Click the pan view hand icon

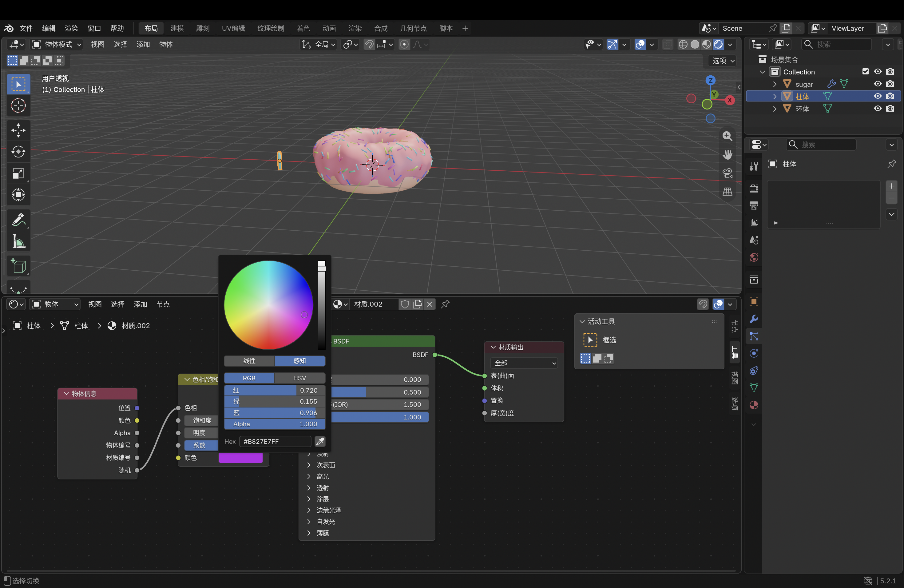[x=728, y=155]
